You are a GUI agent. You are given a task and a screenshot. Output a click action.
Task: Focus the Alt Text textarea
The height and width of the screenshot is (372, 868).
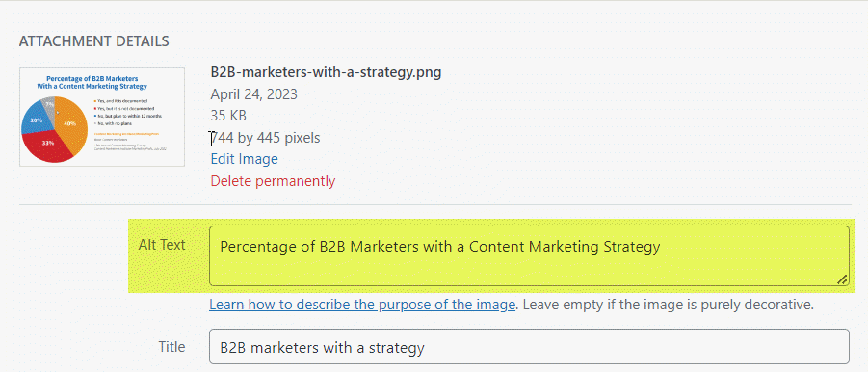coord(529,255)
